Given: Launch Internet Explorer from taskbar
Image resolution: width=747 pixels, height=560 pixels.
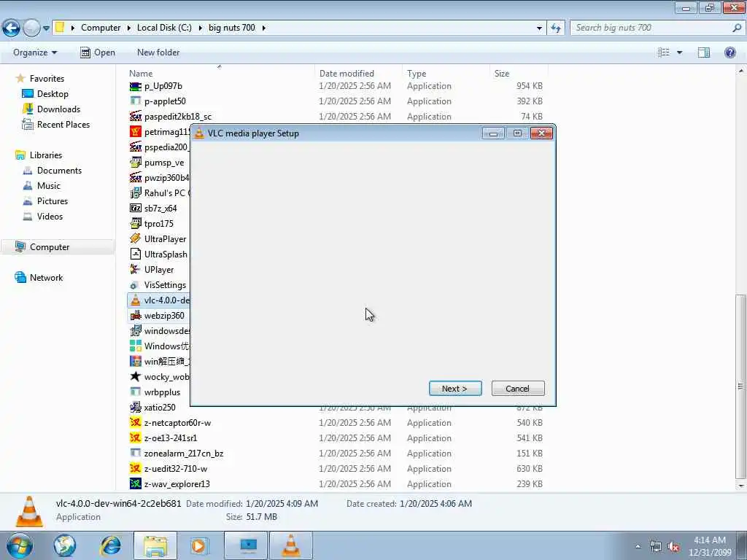Looking at the screenshot, I should [111, 545].
